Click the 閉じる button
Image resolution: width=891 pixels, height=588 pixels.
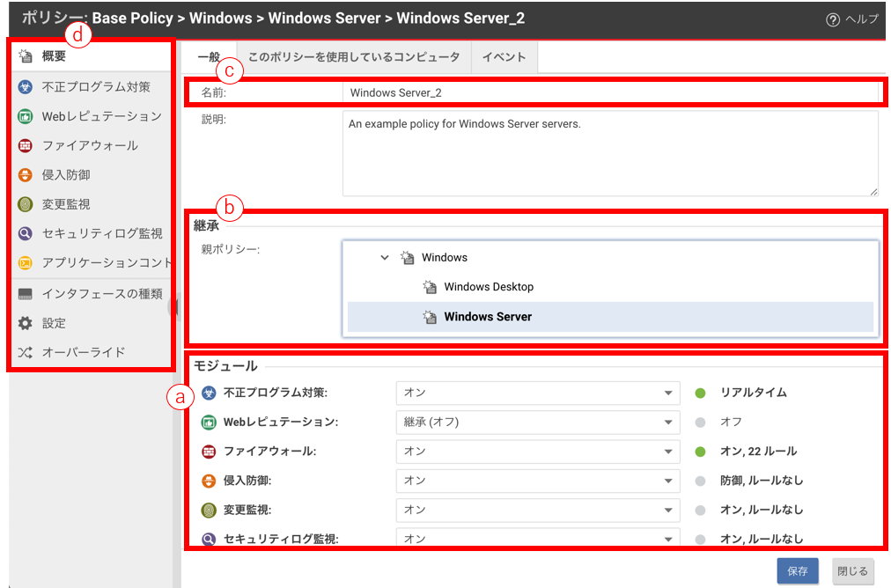852,571
